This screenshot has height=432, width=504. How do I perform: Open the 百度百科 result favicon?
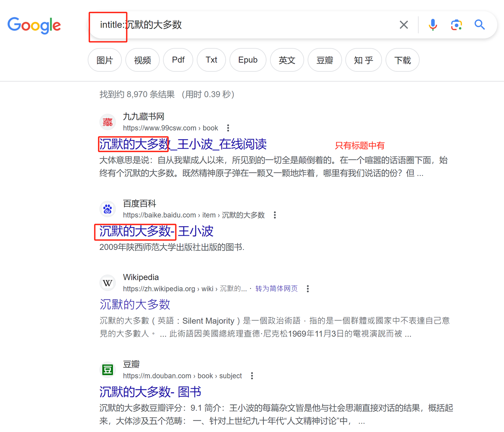click(x=107, y=209)
